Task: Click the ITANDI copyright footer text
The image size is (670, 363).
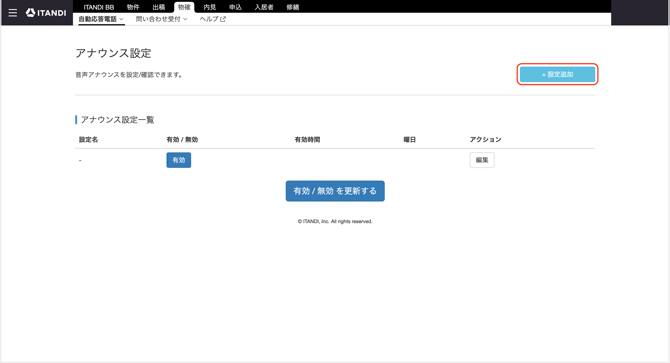Action: click(335, 221)
